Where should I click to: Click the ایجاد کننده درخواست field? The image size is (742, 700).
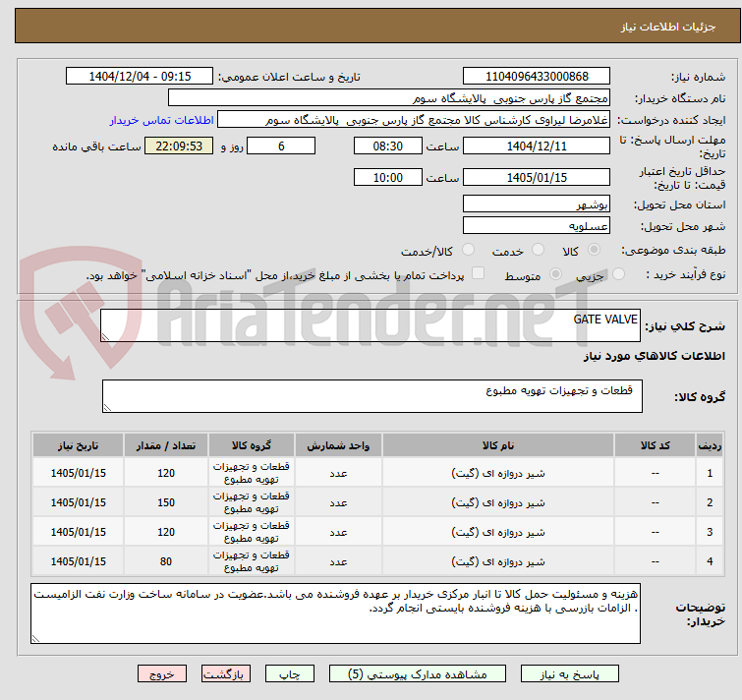(414, 120)
